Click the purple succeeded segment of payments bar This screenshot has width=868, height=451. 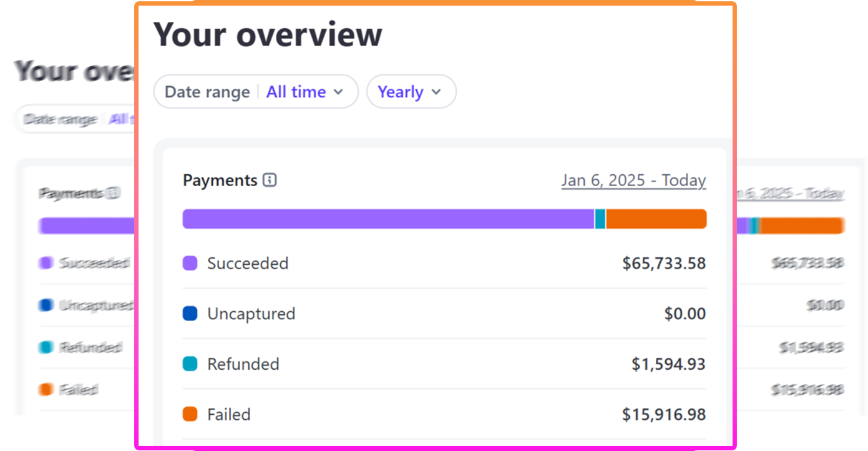tap(388, 219)
